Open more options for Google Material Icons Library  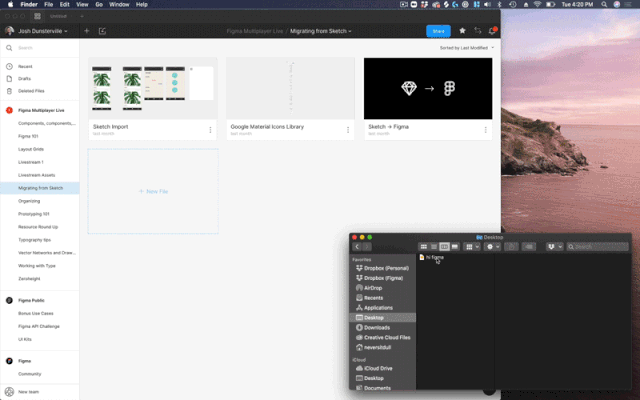tap(348, 130)
